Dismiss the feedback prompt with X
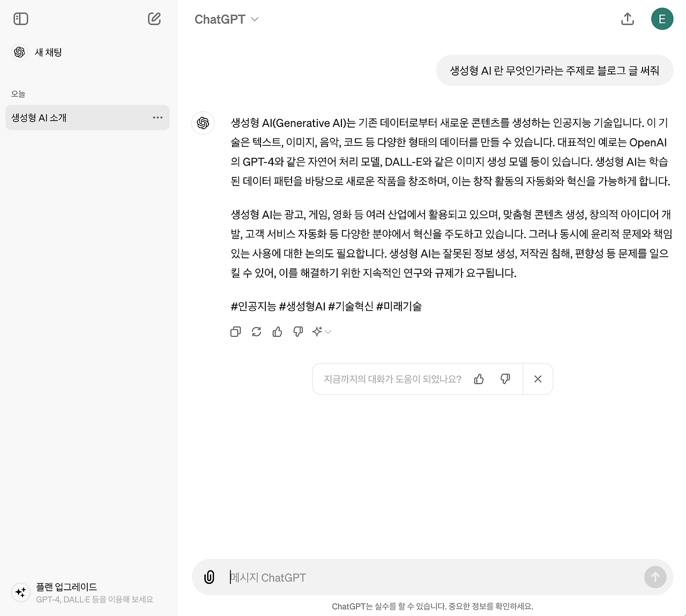This screenshot has height=616, width=686. click(x=538, y=379)
